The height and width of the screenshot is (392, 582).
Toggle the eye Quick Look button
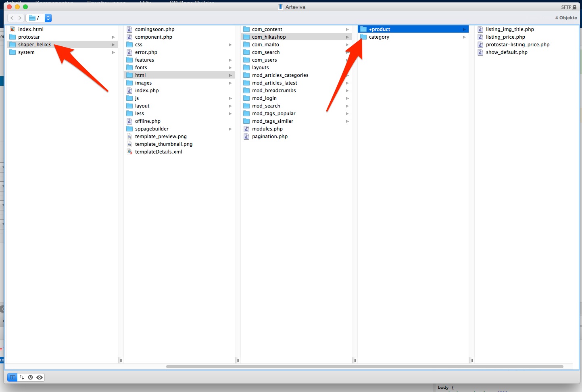coord(40,377)
